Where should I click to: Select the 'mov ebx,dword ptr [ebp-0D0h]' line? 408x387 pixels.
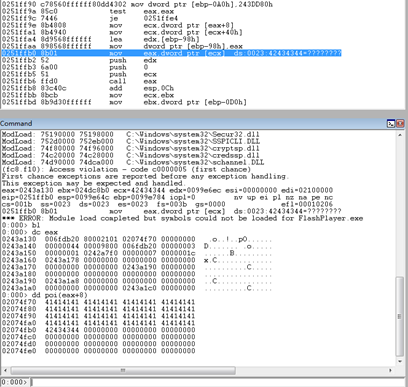pyautogui.click(x=124, y=102)
